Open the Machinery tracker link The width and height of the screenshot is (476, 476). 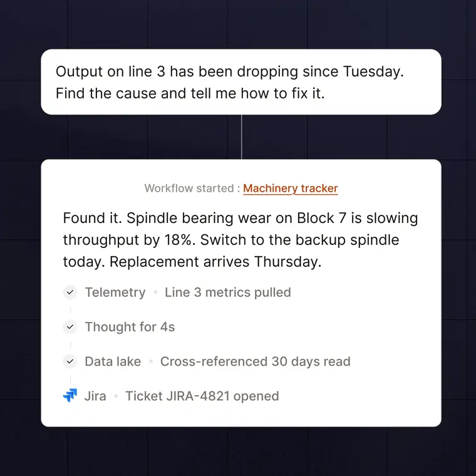coord(290,189)
